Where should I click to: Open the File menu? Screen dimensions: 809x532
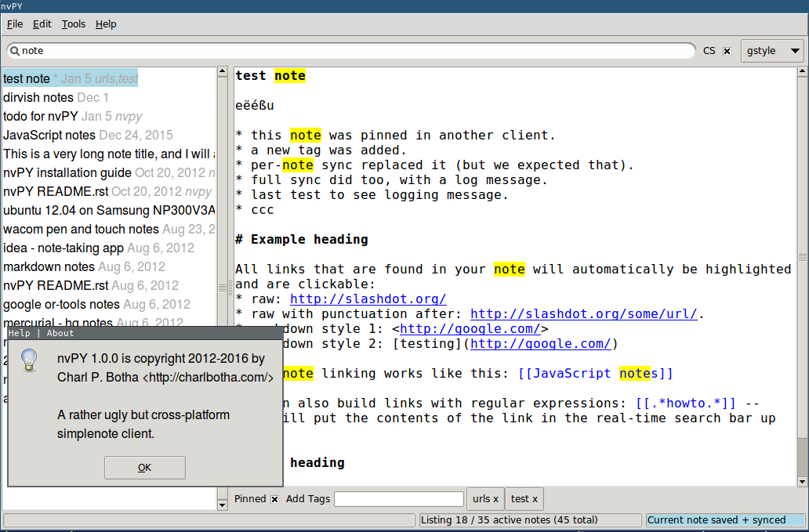(x=14, y=24)
